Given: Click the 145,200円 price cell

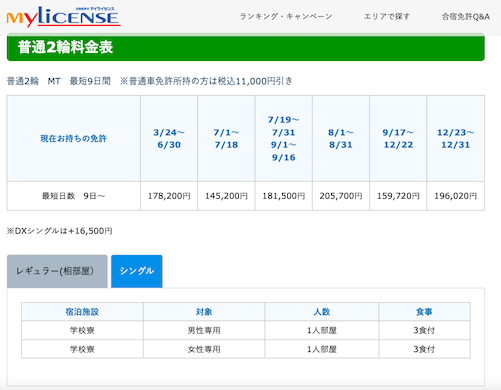Looking at the screenshot, I should (x=226, y=196).
